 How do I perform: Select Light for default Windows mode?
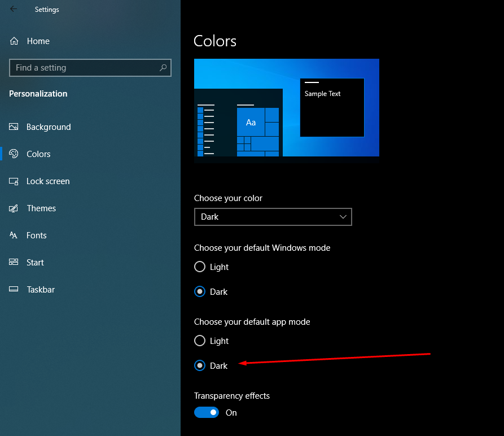point(200,267)
